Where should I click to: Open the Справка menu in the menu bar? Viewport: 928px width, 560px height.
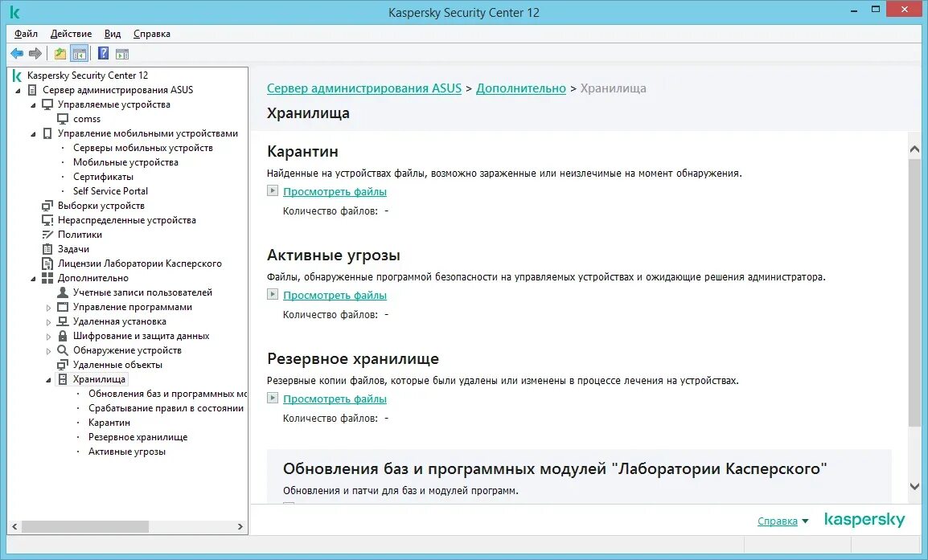[151, 34]
